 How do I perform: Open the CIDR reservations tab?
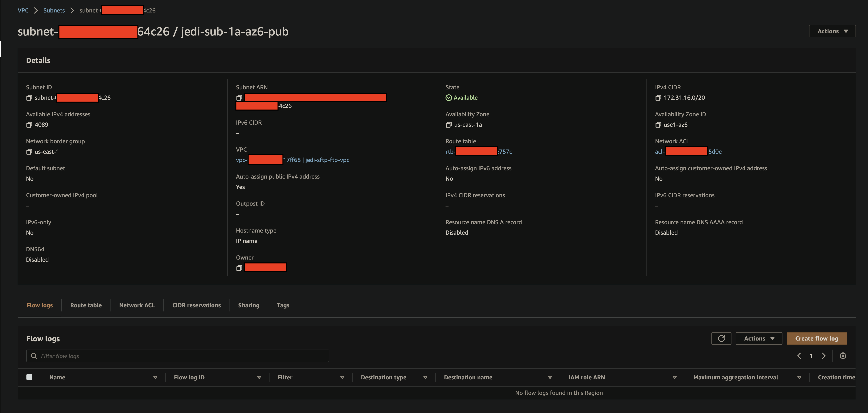196,305
